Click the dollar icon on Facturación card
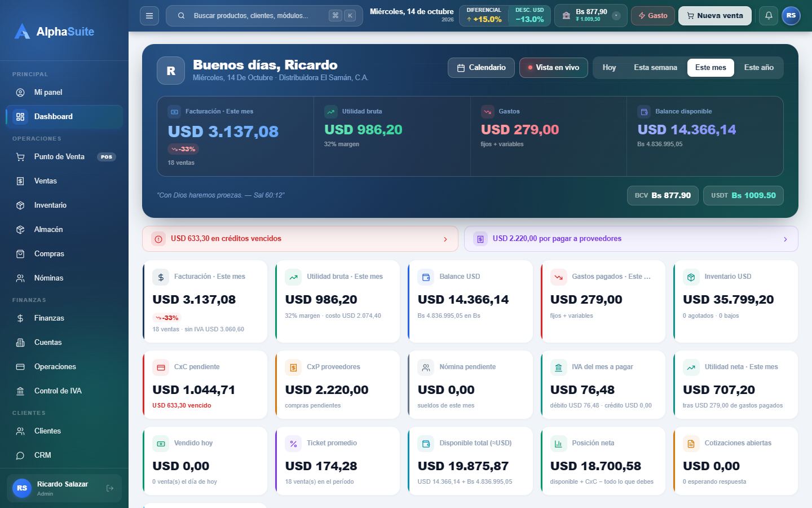This screenshot has width=812, height=508. [161, 277]
